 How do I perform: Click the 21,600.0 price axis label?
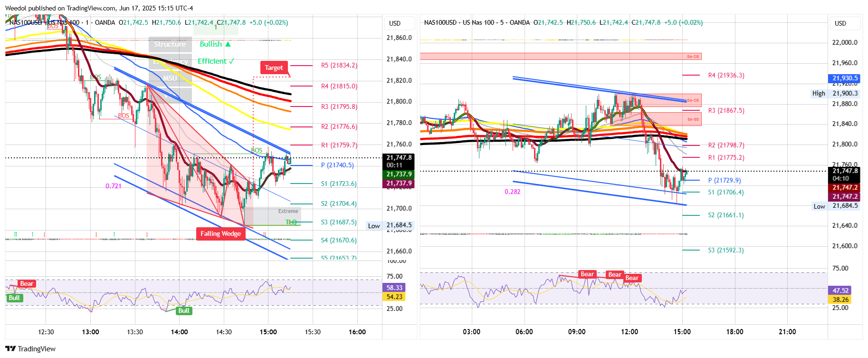(x=845, y=246)
